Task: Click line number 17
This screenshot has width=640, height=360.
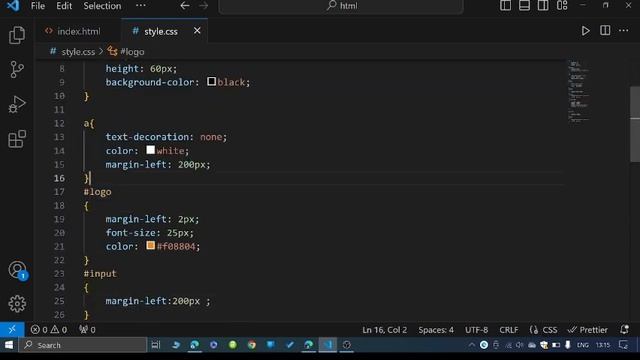Action: click(59, 192)
